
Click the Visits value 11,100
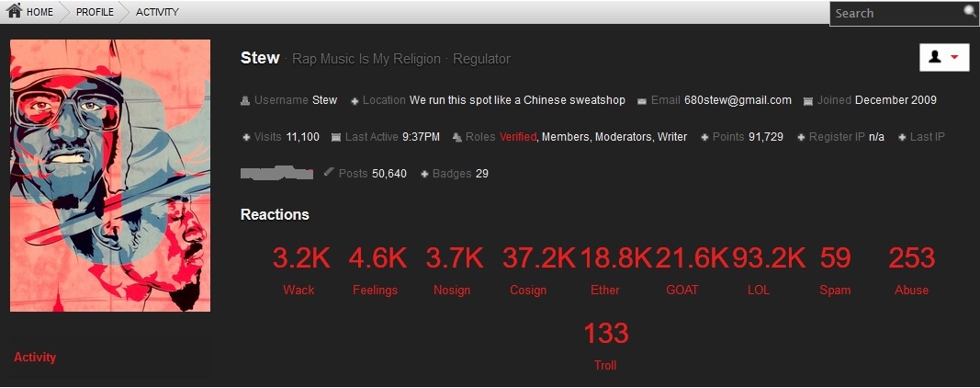(302, 136)
